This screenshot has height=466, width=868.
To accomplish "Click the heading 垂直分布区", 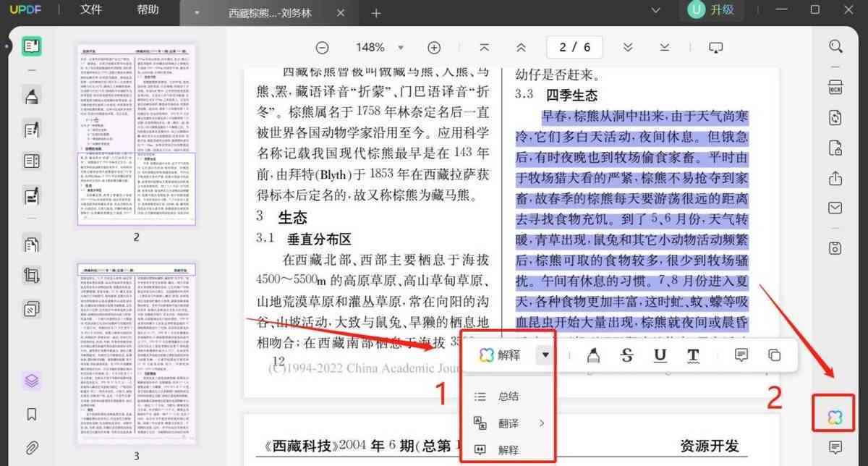I will (319, 239).
